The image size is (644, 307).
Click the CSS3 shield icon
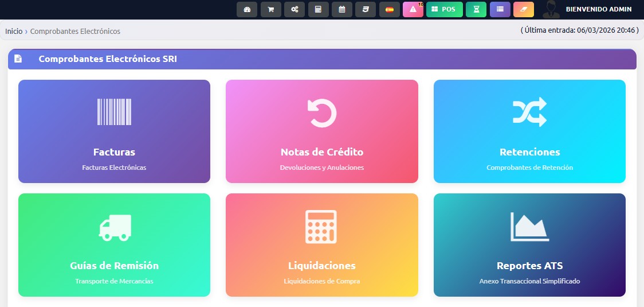[x=365, y=10]
